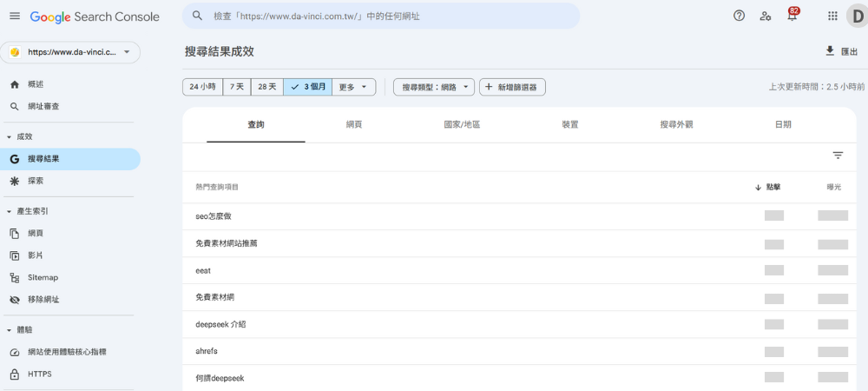Go to 概述 overview home icon
This screenshot has height=391, width=868.
click(x=15, y=84)
